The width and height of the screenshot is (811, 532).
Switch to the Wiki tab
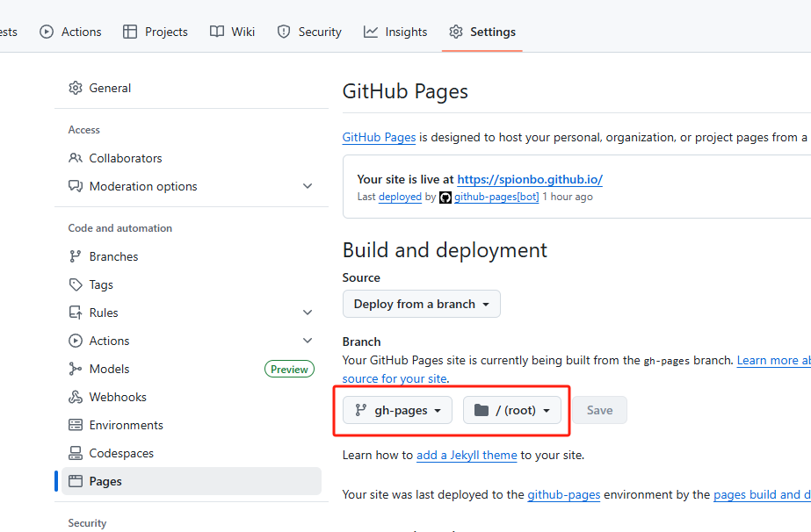(x=232, y=32)
